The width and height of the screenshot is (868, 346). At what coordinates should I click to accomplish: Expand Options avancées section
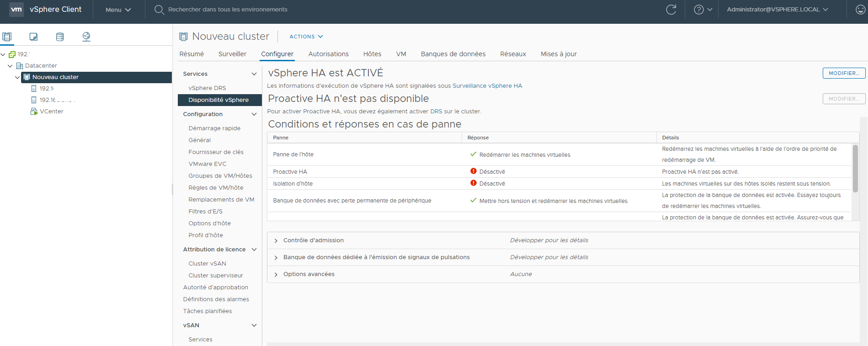point(276,274)
